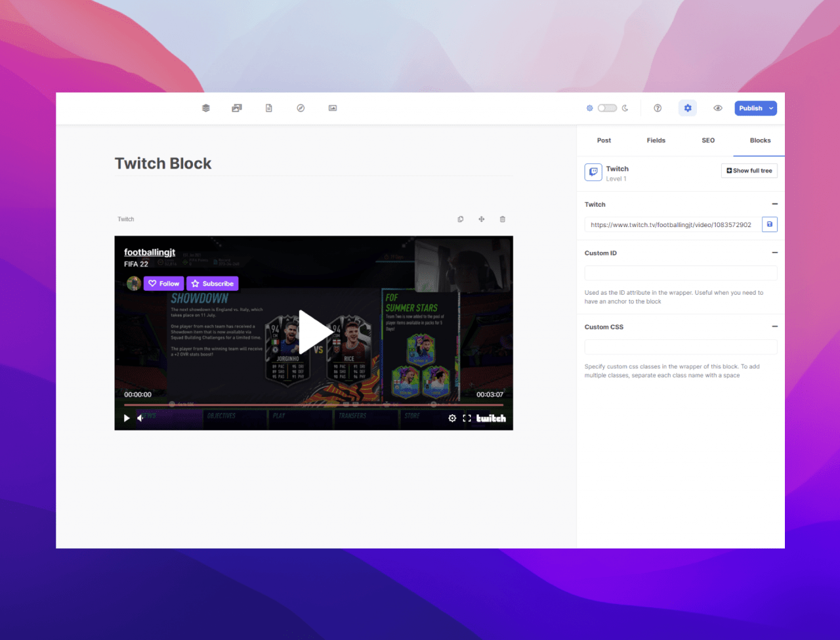Viewport: 840px width, 640px height.
Task: Open the image media icon in toolbar
Action: (x=333, y=108)
